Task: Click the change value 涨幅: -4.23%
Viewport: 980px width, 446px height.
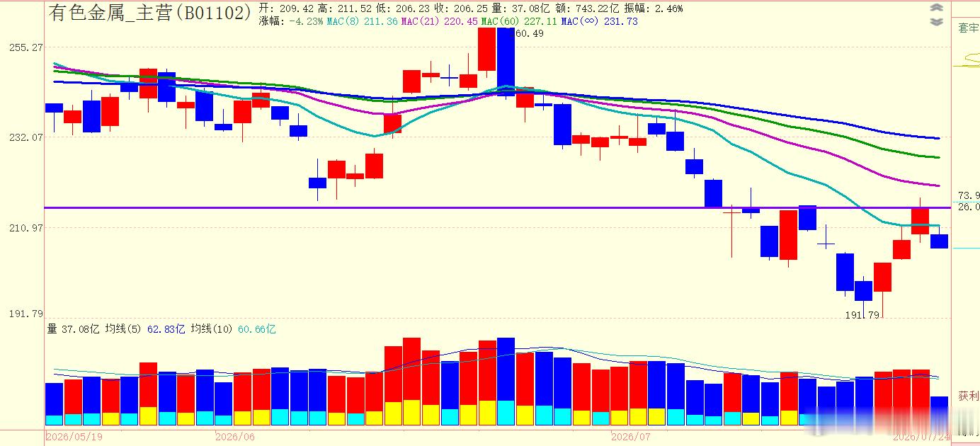Action: tap(291, 21)
